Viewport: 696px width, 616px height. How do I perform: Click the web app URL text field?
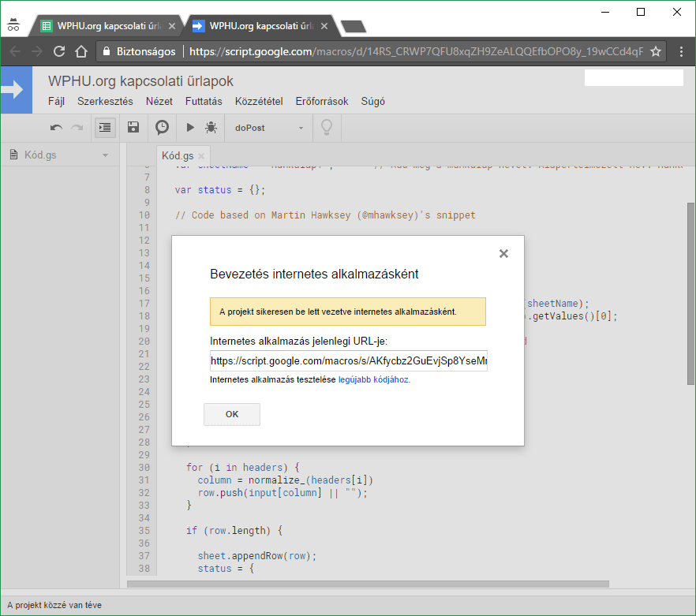348,361
